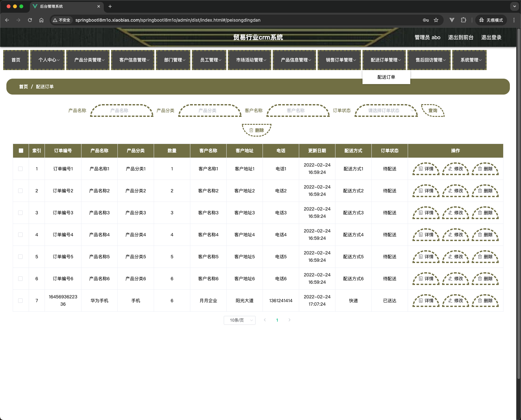
Task: Focus the 产品分类 search input
Action: (210, 110)
